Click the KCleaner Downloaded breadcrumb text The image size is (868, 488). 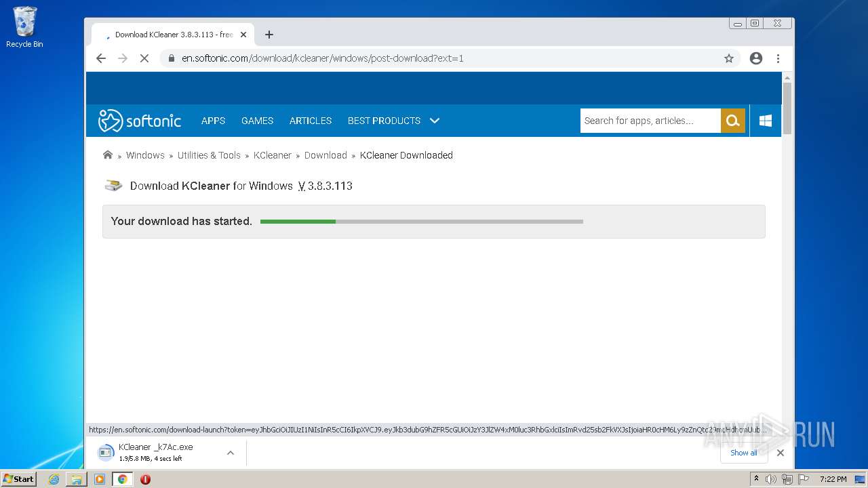click(x=406, y=155)
